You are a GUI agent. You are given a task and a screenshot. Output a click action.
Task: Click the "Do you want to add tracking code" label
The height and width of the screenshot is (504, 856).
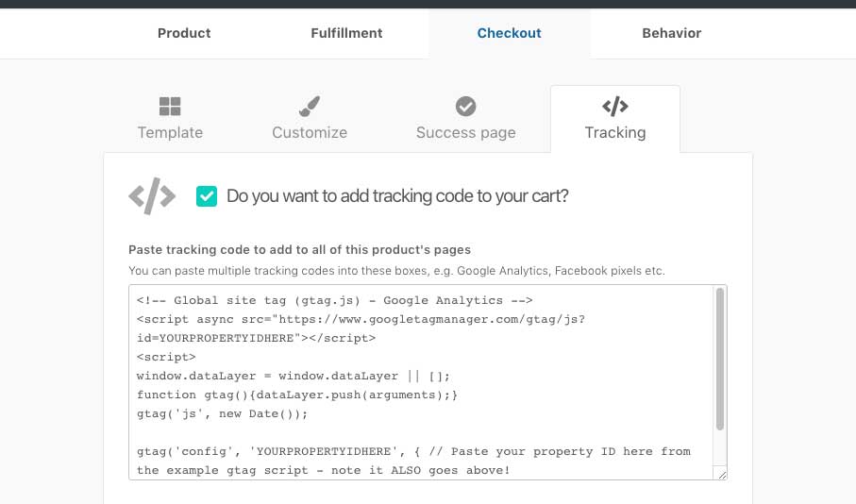(397, 196)
